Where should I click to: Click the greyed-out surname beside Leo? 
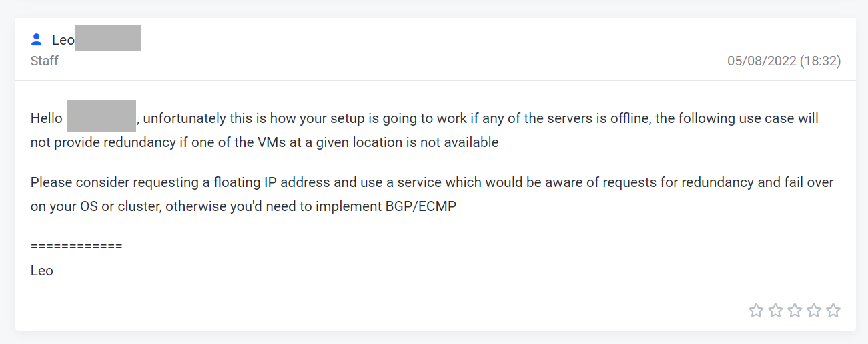click(x=108, y=38)
